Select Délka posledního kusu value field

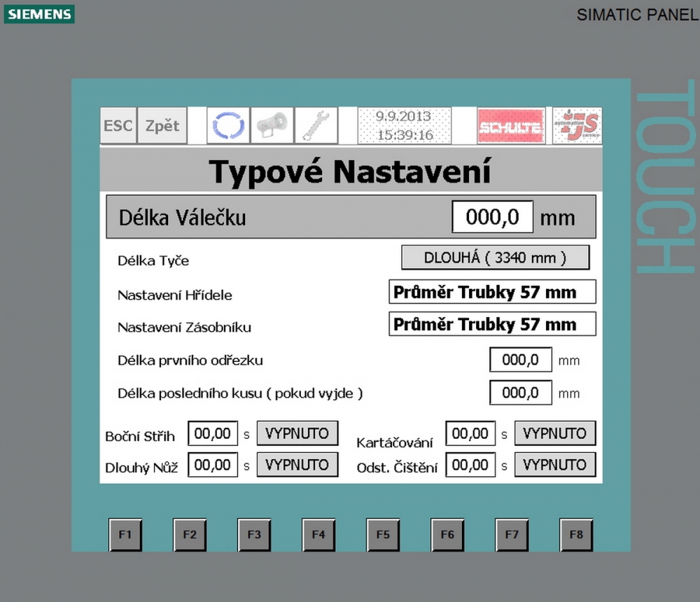tap(520, 393)
